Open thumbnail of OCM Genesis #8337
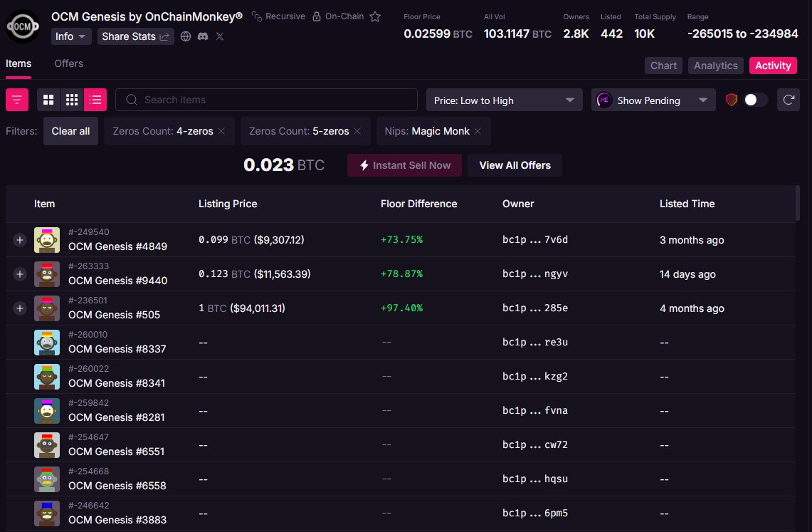This screenshot has height=532, width=812. (x=47, y=343)
